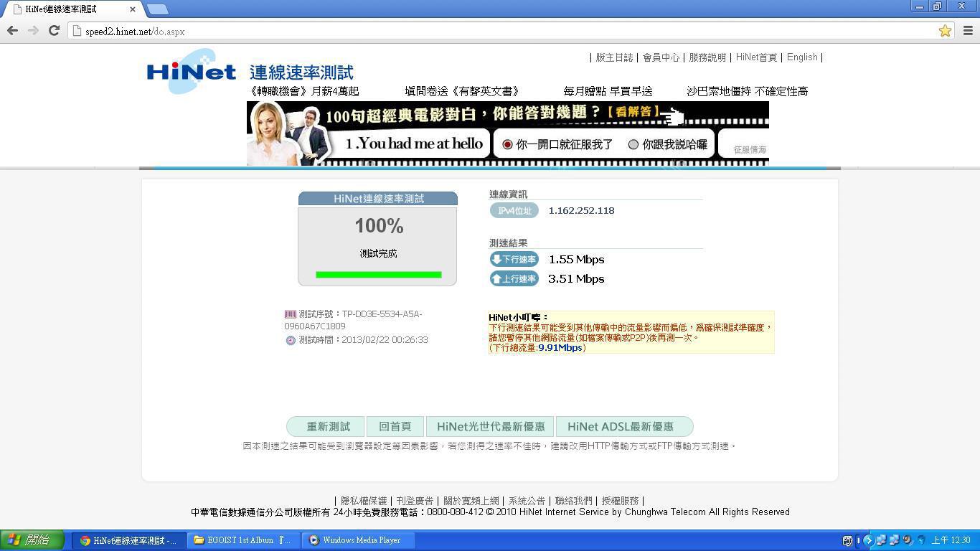Switch site language to English
The width and height of the screenshot is (980, 551).
(x=802, y=57)
